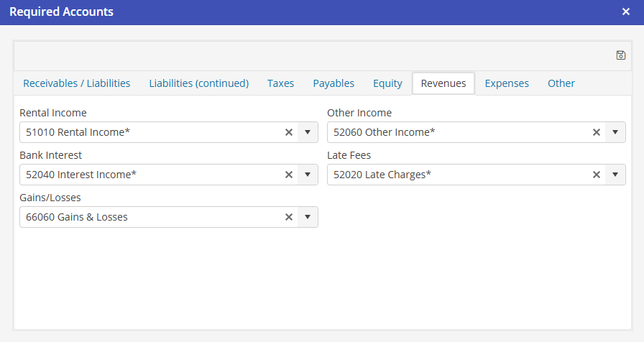Expand the Gains/Losses dropdown arrow

308,217
